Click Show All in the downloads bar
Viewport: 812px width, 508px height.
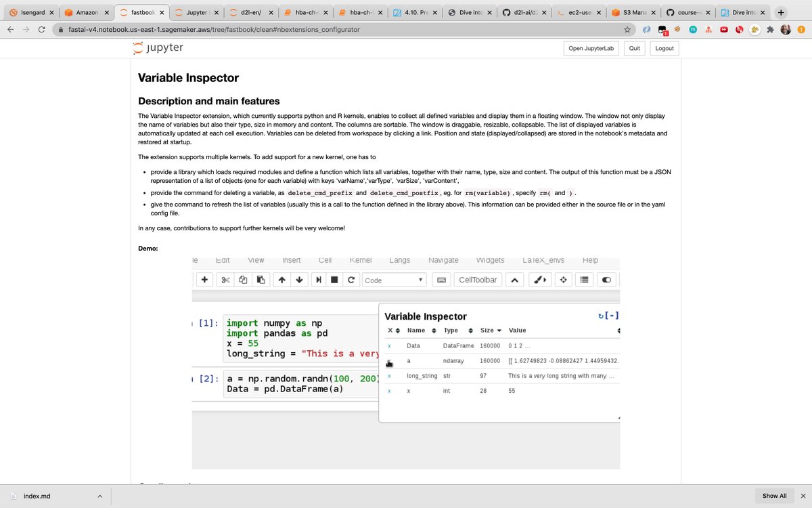(x=774, y=496)
